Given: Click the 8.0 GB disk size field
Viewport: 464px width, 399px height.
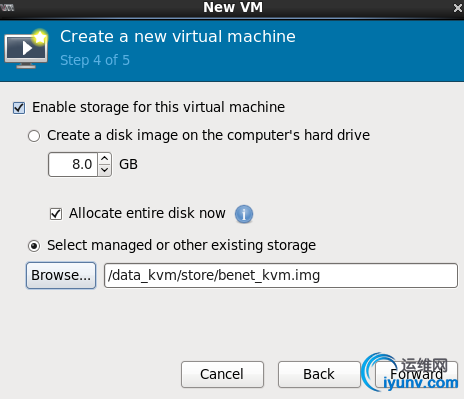Looking at the screenshot, I should point(73,164).
